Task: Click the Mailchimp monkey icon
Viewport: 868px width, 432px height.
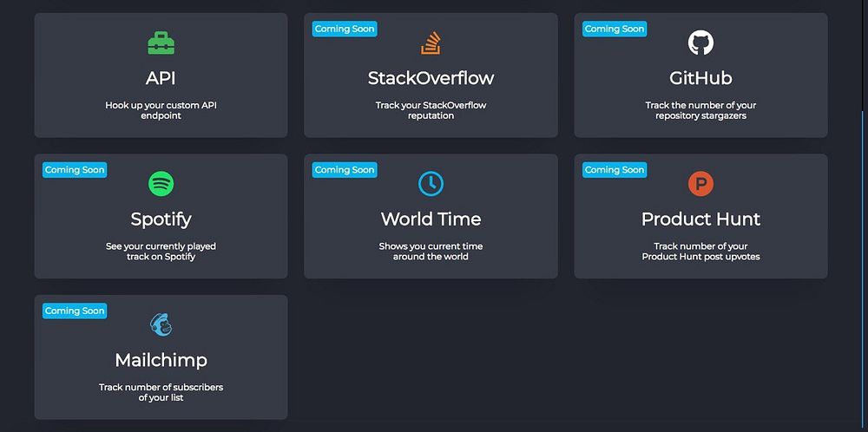Action: [x=161, y=324]
